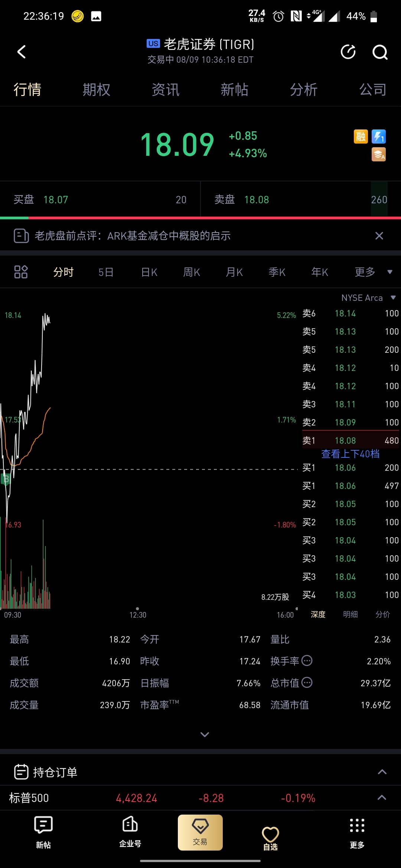Image resolution: width=401 pixels, height=868 pixels.
Task: Tap the orange 融 margin badge
Action: [361, 137]
